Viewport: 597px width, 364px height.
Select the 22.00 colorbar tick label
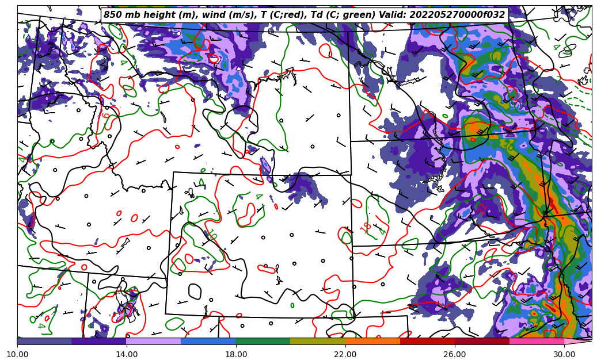point(345,354)
